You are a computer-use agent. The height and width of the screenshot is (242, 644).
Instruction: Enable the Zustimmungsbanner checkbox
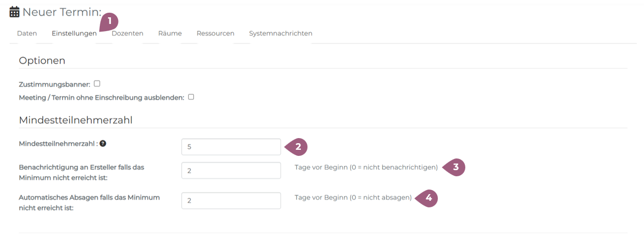click(x=97, y=84)
